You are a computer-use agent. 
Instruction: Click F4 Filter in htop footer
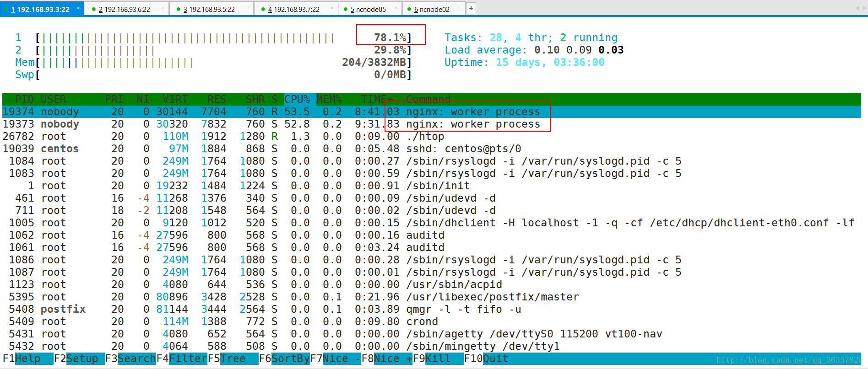coord(182,358)
